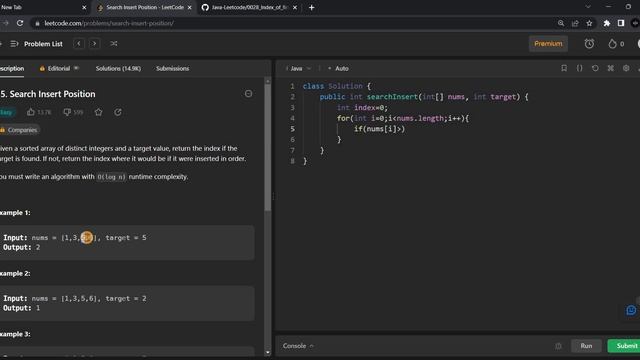Format code with the braces icon
Screen dimensions: 640x360
(x=579, y=68)
